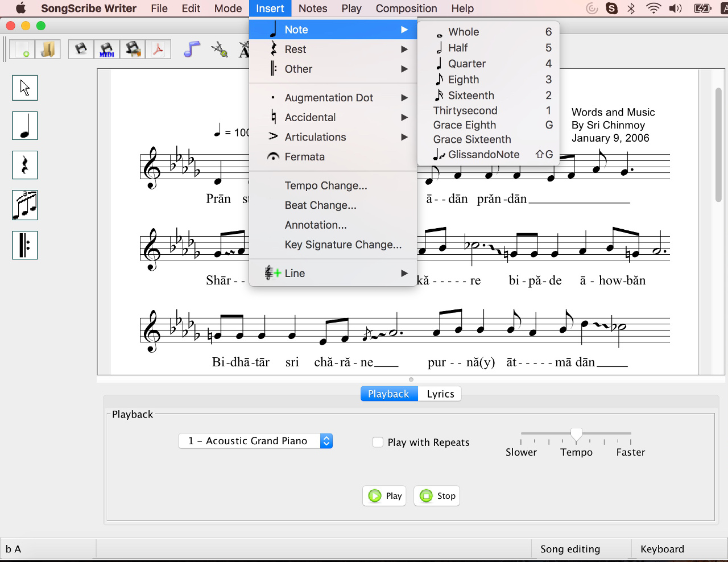Insert a Whole note
Image resolution: width=728 pixels, height=562 pixels.
point(489,32)
